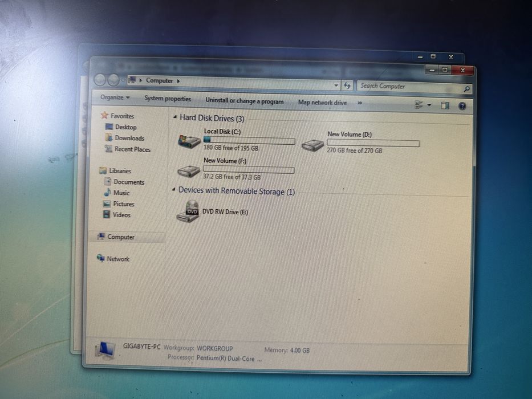This screenshot has width=532, height=399.
Task: Click the search magnifier icon
Action: tap(467, 88)
